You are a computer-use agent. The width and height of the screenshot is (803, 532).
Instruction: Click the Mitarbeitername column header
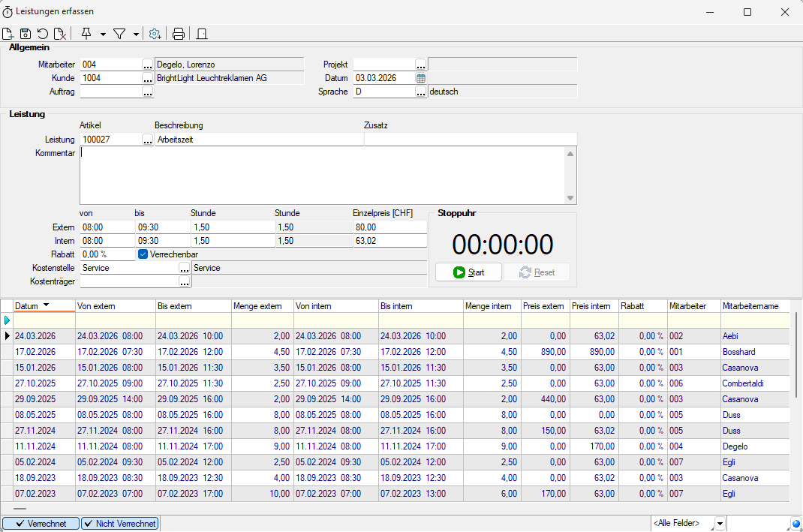coord(750,306)
